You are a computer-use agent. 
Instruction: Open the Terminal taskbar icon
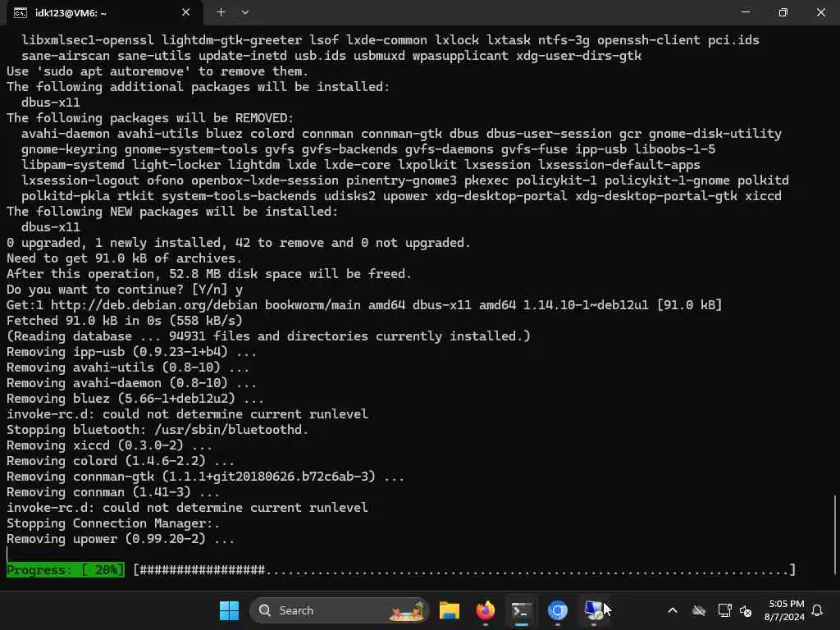click(x=521, y=610)
